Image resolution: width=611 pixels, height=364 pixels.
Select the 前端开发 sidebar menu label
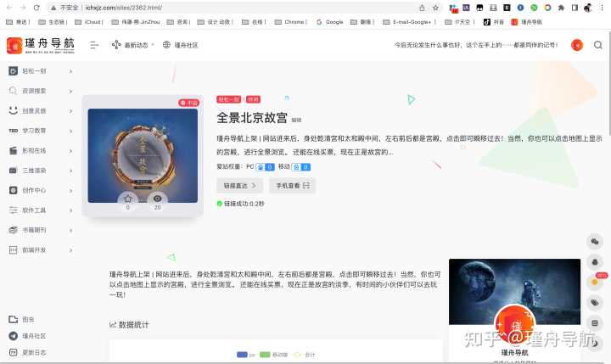(34, 249)
